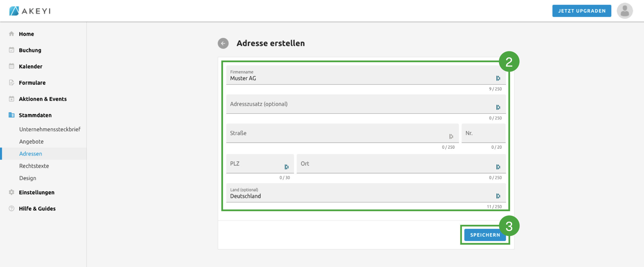Click into the Firmenname text field
Viewport: 644px width, 267px height.
click(x=360, y=78)
